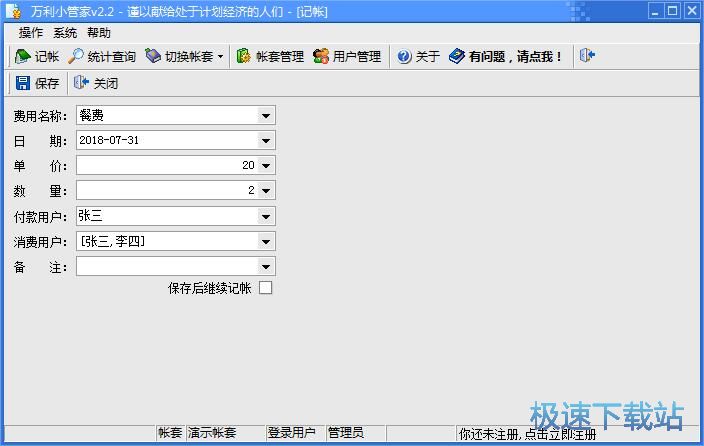Expand the 数量 dropdown arrow
The image size is (704, 446).
pos(266,190)
